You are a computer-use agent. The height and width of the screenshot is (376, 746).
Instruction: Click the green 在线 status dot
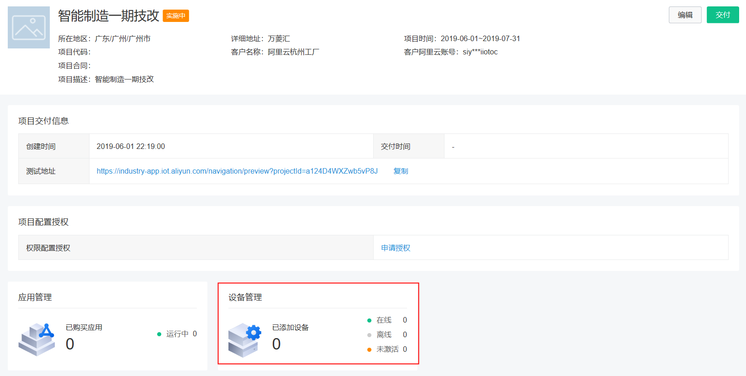click(369, 320)
